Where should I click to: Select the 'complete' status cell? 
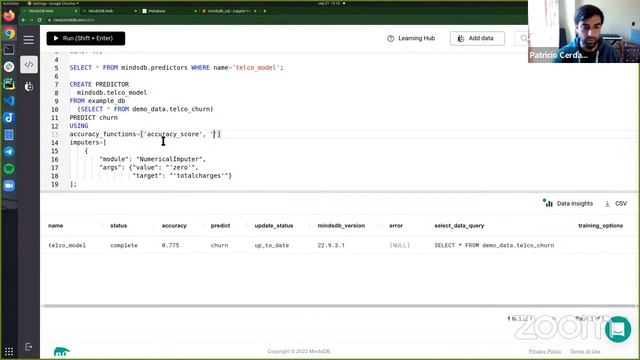[x=124, y=245]
